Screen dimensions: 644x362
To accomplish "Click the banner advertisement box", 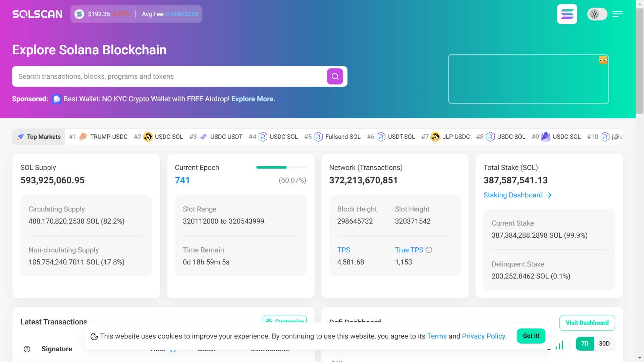I will pyautogui.click(x=528, y=79).
